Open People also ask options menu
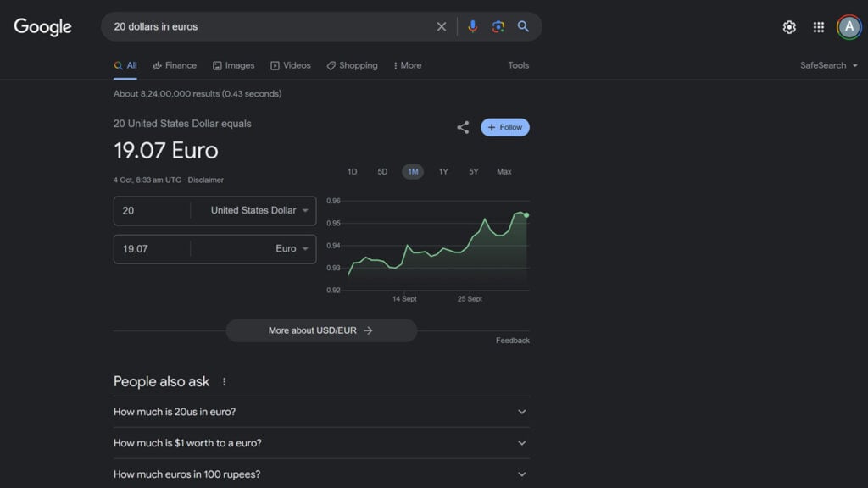 pyautogui.click(x=224, y=382)
